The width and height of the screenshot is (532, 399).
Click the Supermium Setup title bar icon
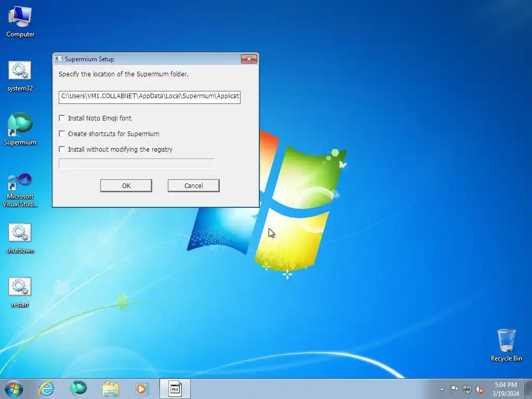click(58, 59)
